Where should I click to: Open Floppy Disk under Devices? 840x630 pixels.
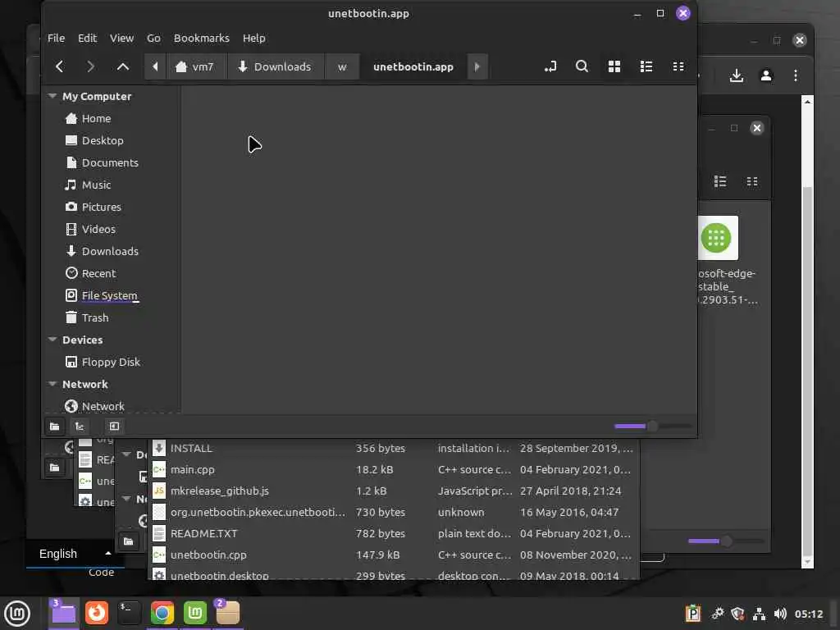(111, 362)
